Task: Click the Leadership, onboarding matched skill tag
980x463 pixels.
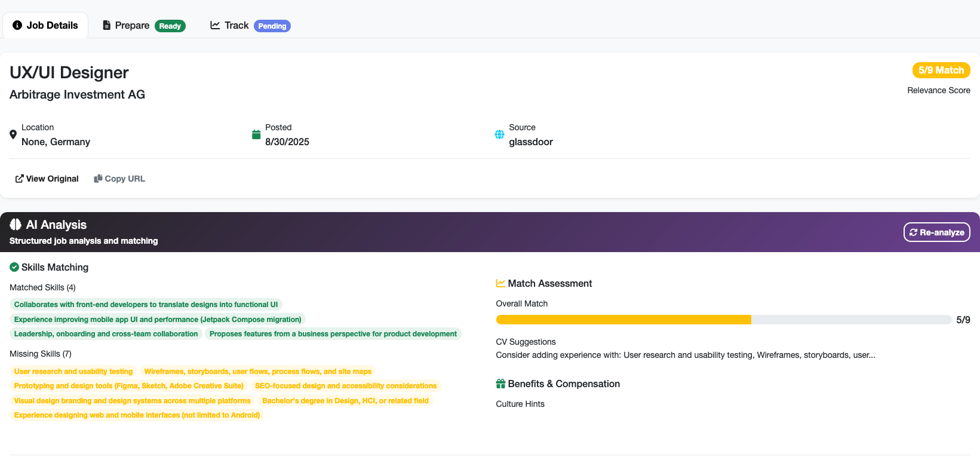Action: (x=106, y=334)
